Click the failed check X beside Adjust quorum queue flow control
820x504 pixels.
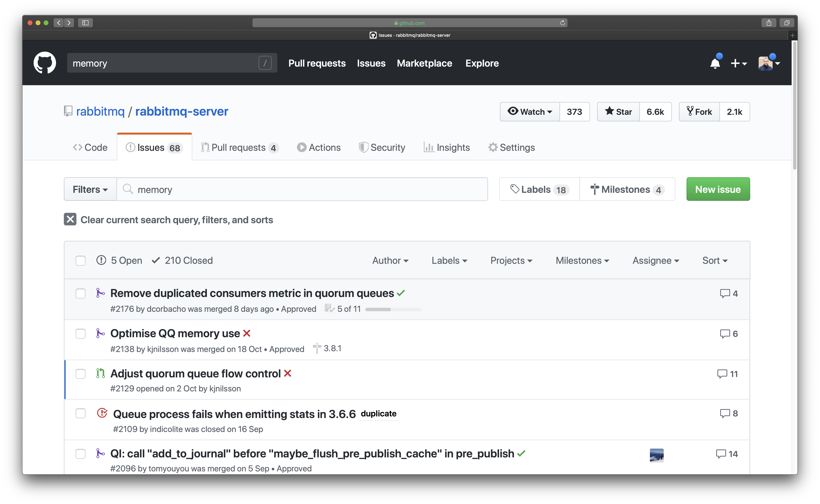[288, 373]
